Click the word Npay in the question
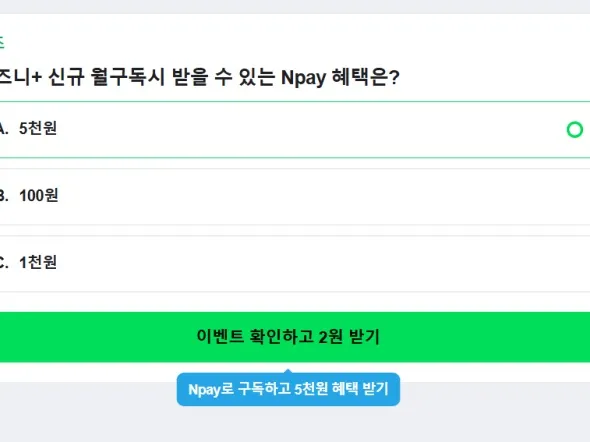590x442 pixels. (x=304, y=78)
